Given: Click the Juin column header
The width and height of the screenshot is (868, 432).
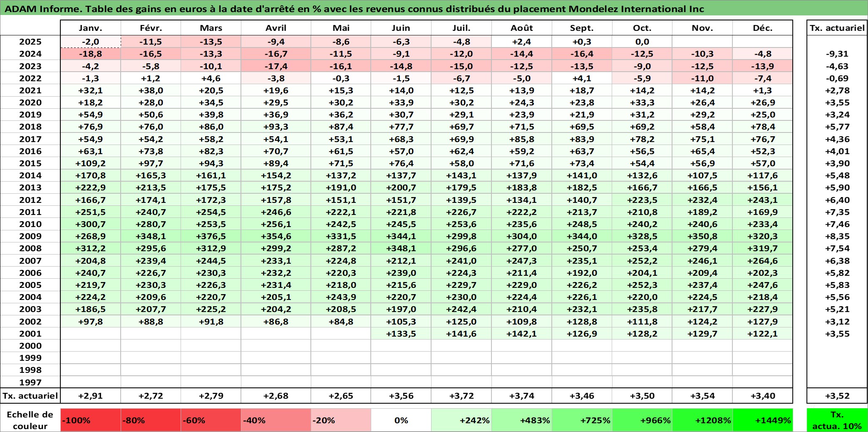Looking at the screenshot, I should (401, 28).
